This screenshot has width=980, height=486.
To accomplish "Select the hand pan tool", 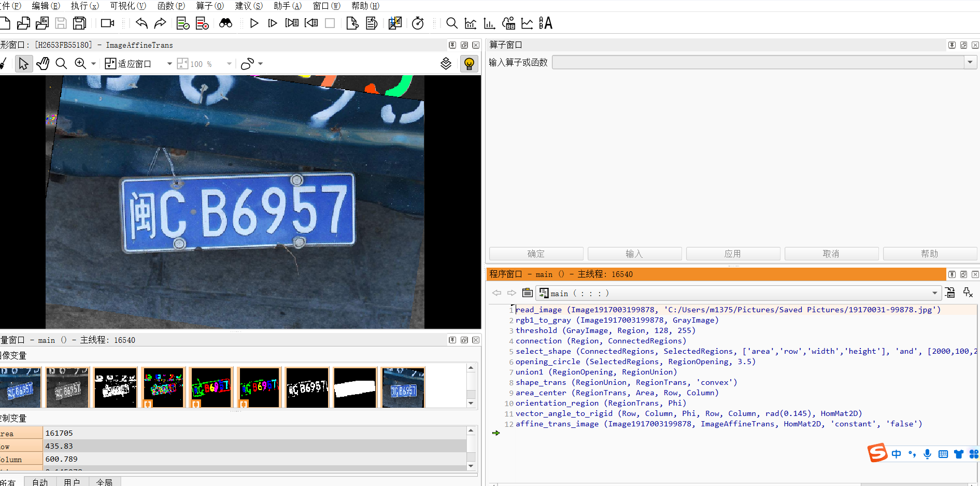I will pyautogui.click(x=42, y=64).
